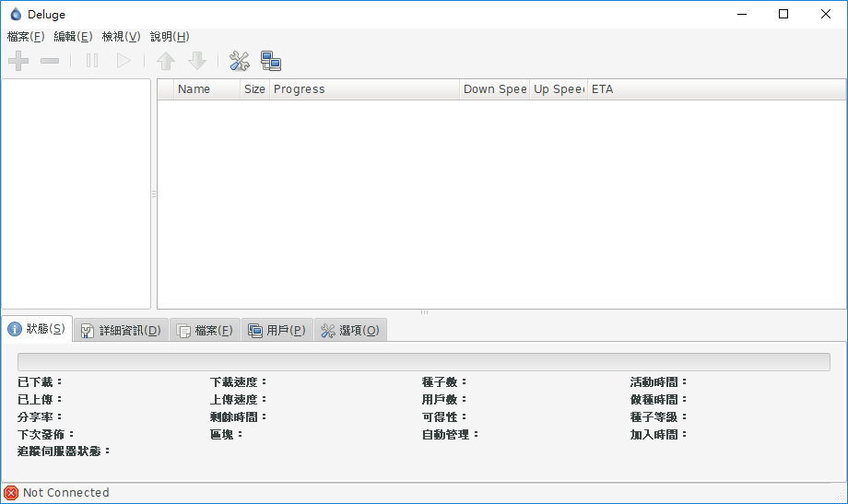848x504 pixels.
Task: Click the 上傳速度 label
Action: coord(239,399)
